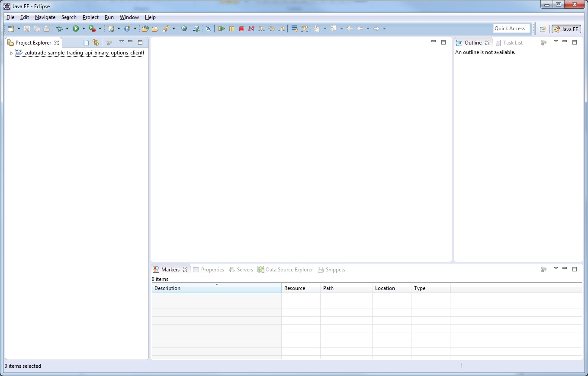Click the Resume debug play icon

(222, 29)
